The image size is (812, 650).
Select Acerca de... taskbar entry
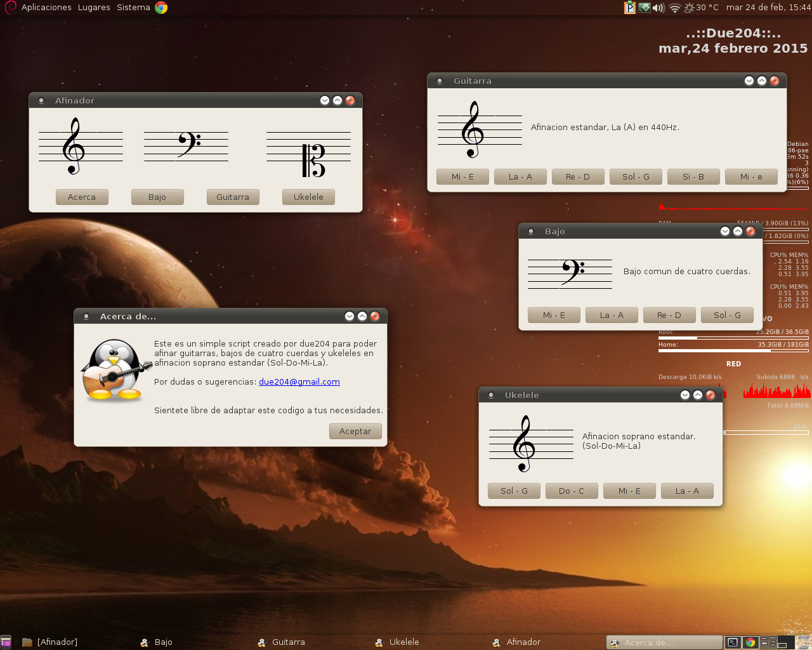[x=664, y=642]
